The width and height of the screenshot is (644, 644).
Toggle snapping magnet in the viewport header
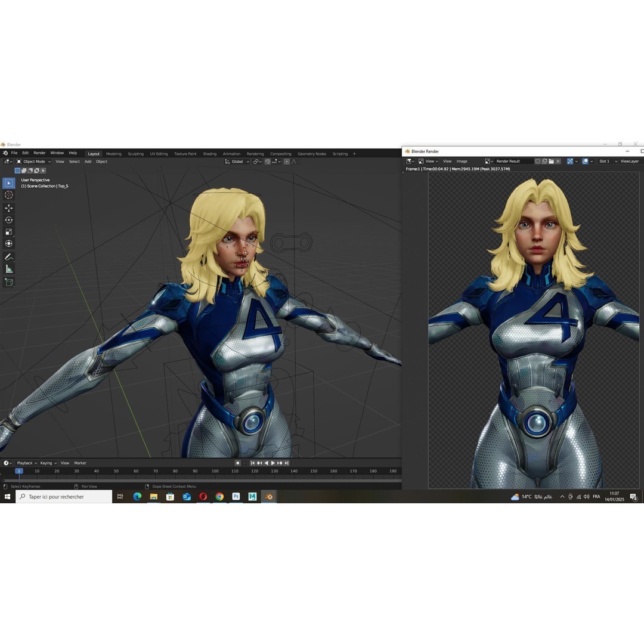click(267, 162)
